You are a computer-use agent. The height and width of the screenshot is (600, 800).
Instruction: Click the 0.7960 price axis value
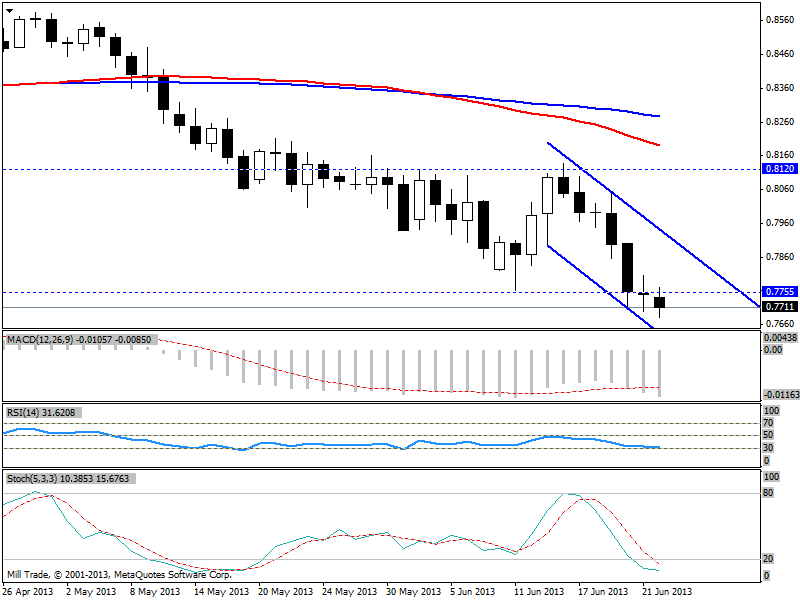pyautogui.click(x=780, y=223)
